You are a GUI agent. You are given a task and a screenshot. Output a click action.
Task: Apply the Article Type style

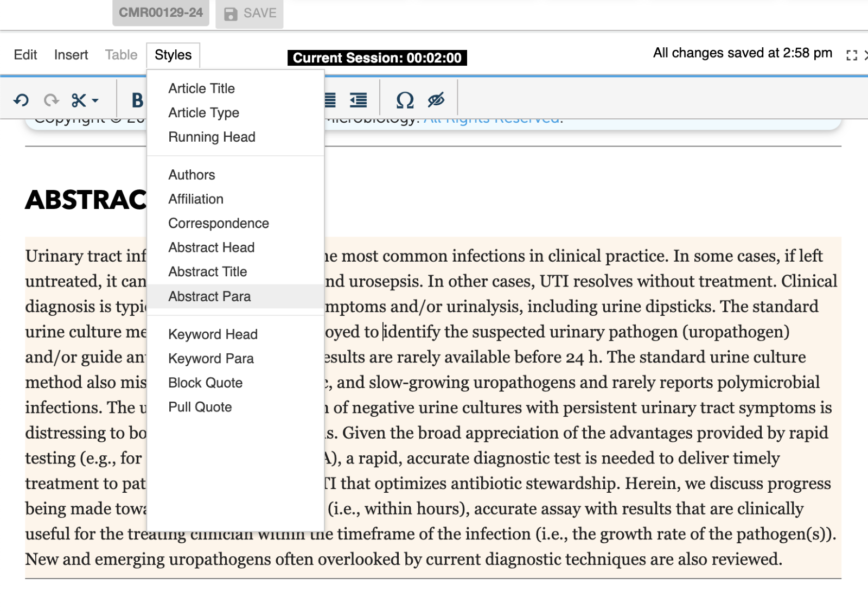click(235, 113)
